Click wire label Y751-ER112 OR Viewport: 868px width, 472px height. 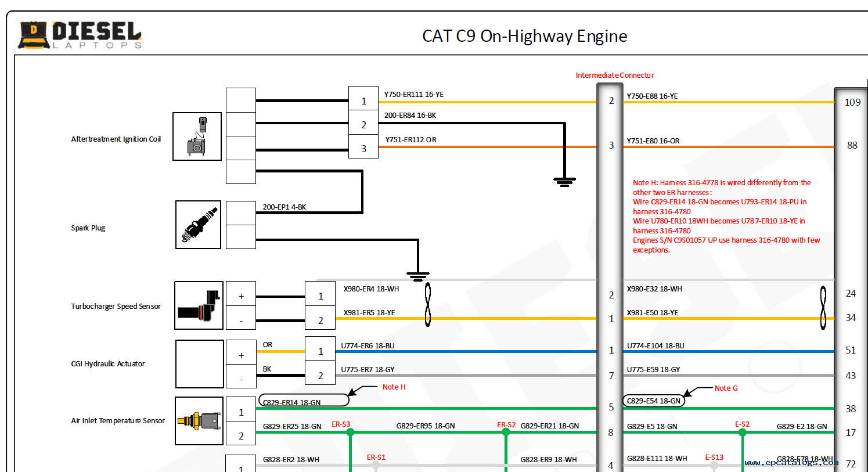[x=410, y=139]
